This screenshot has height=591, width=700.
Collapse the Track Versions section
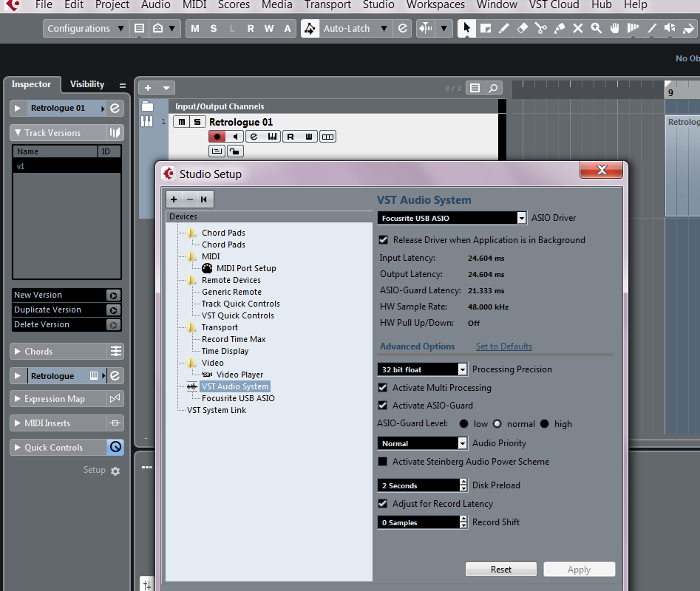pyautogui.click(x=18, y=132)
